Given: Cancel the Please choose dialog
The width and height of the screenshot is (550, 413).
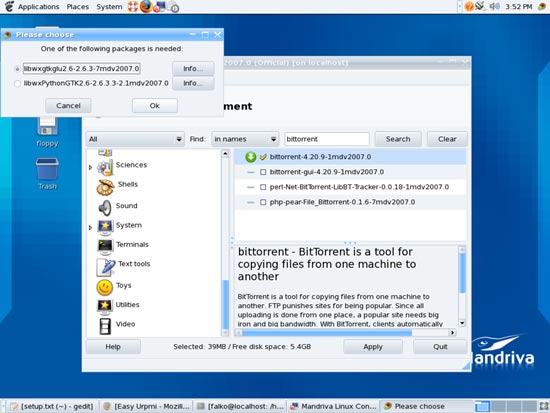Looking at the screenshot, I should point(68,106).
